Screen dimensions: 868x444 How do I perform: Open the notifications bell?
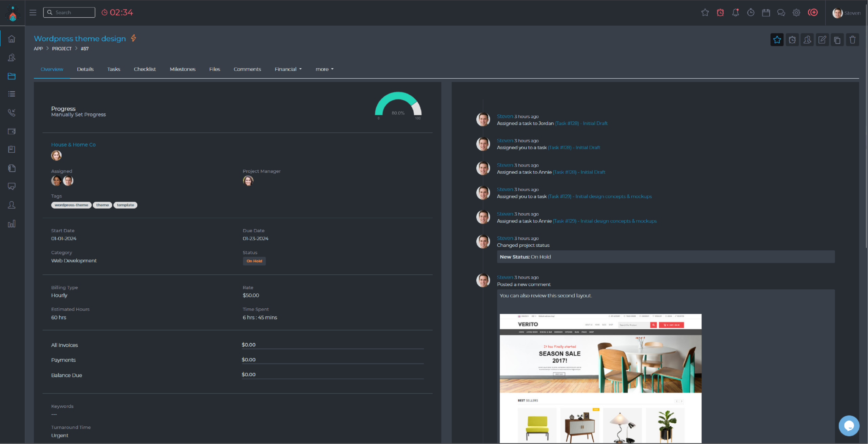(x=735, y=13)
